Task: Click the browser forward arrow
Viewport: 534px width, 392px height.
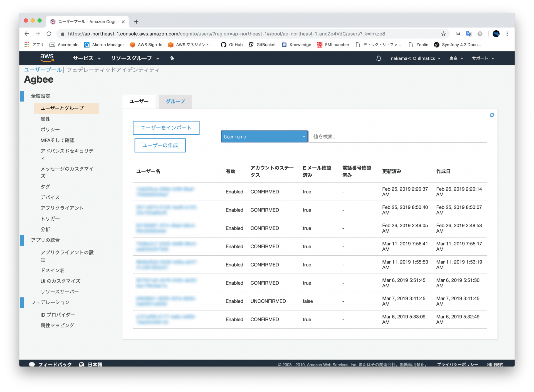Action: [x=38, y=34]
